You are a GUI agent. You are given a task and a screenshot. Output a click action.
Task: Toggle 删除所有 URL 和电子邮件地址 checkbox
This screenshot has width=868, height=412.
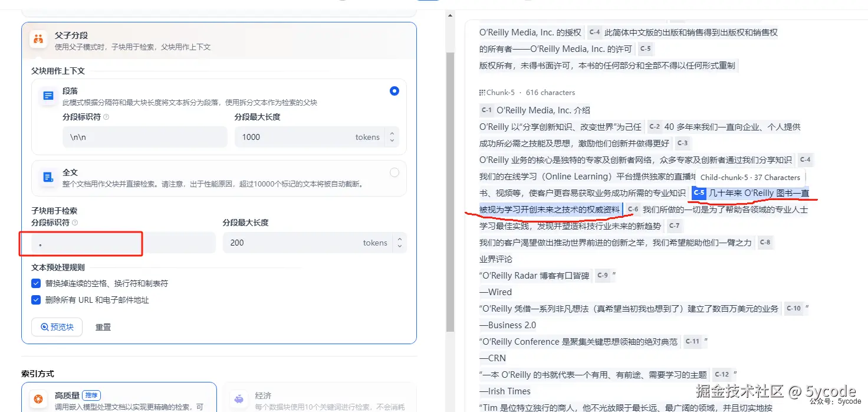tap(37, 300)
